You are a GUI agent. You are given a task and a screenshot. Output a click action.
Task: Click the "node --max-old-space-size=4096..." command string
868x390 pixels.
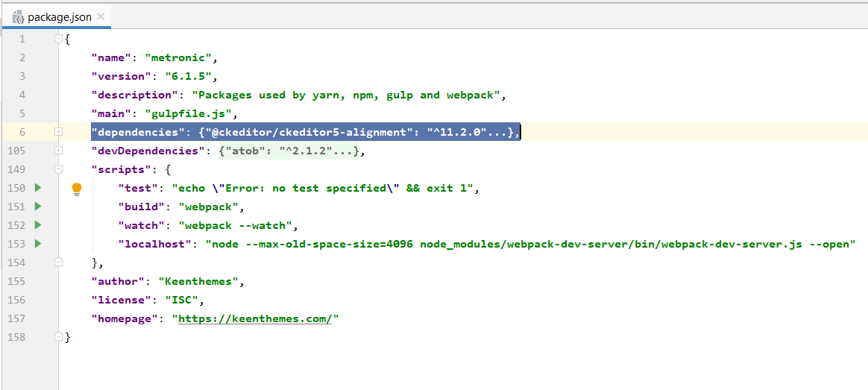(x=530, y=244)
